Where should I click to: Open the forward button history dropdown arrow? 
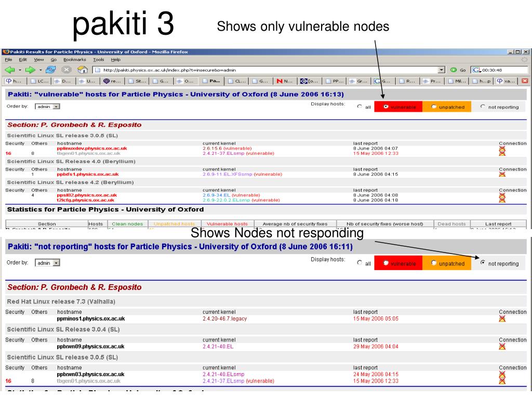click(41, 70)
